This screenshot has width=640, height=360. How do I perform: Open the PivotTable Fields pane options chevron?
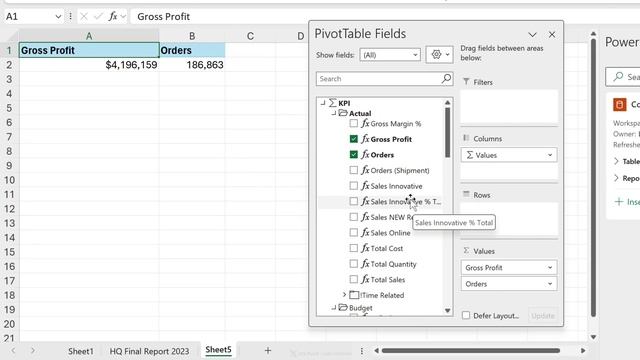tap(532, 35)
